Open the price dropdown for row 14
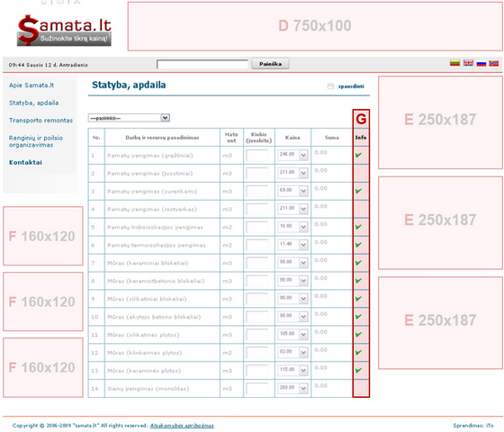The height and width of the screenshot is (432, 504). (x=292, y=388)
